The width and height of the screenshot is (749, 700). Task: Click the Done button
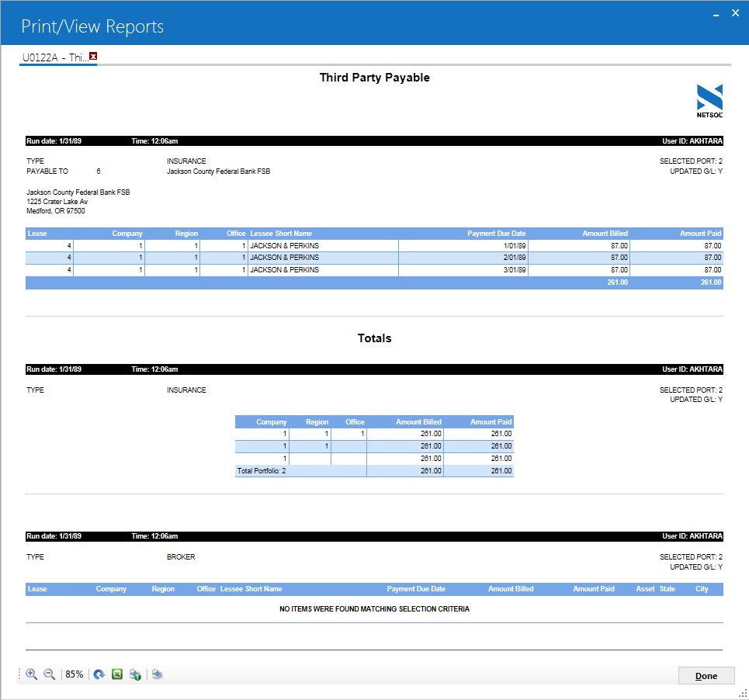tap(706, 676)
